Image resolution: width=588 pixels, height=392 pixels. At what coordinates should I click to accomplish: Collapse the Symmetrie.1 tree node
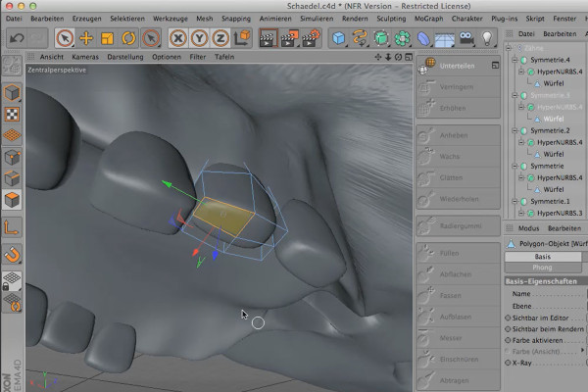[x=514, y=201]
